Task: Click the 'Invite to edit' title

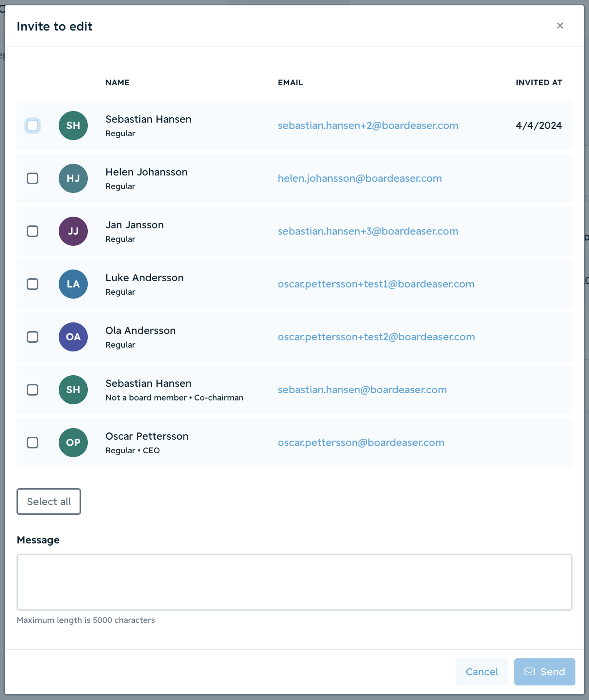Action: [x=54, y=26]
